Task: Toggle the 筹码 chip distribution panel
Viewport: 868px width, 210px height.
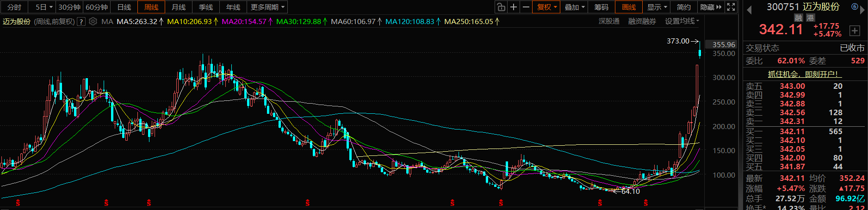Action: 601,7
